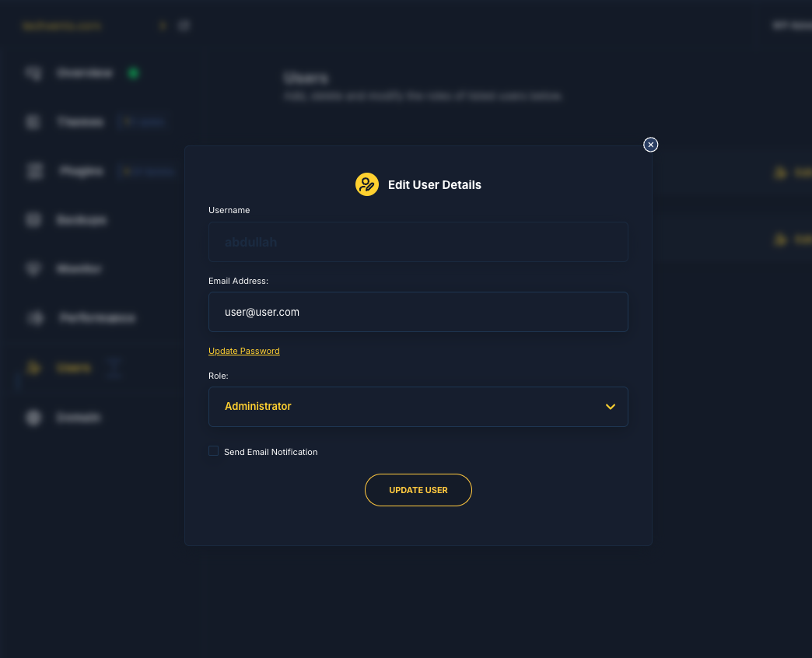The width and height of the screenshot is (812, 658).
Task: Click the Backups icon in the sidebar
Action: (33, 220)
